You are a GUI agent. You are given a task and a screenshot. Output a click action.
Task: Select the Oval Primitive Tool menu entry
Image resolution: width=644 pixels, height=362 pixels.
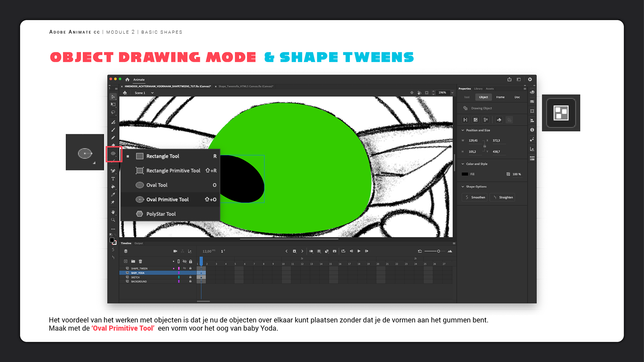tap(167, 199)
